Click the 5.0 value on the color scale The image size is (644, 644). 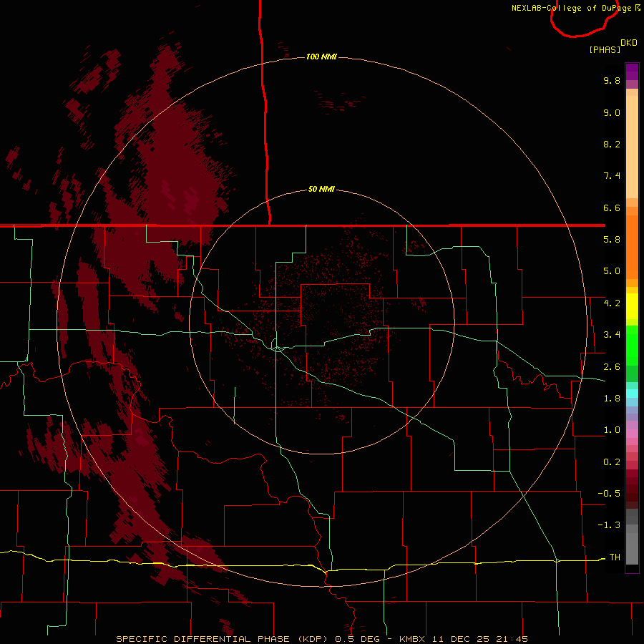(612, 271)
